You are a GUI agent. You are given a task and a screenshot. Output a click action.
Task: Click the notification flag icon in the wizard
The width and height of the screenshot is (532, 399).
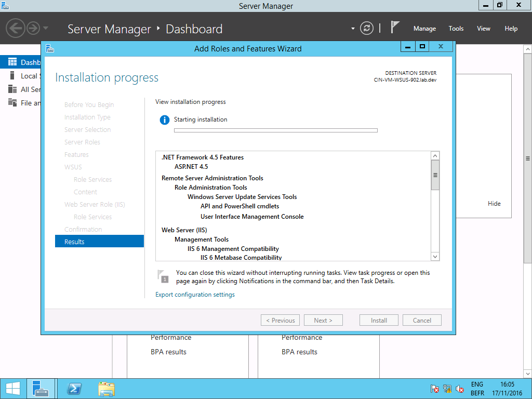[163, 276]
